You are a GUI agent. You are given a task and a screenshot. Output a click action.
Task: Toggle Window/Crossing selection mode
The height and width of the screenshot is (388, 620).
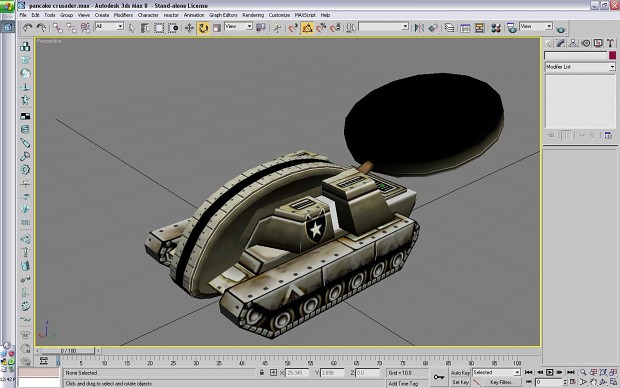(173, 28)
